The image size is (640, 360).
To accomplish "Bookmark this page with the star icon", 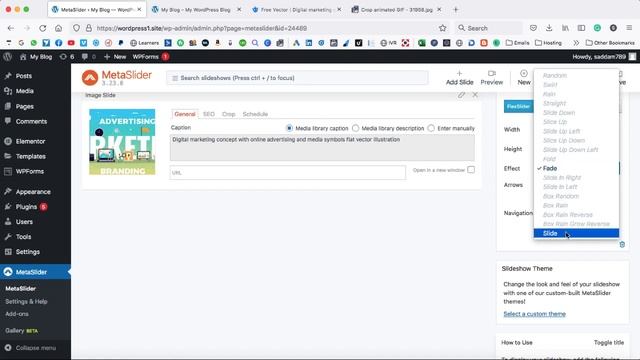I will [442, 28].
